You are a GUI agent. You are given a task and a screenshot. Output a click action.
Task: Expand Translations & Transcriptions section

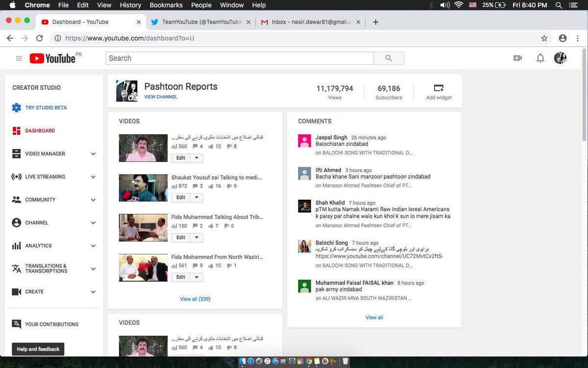tap(93, 269)
